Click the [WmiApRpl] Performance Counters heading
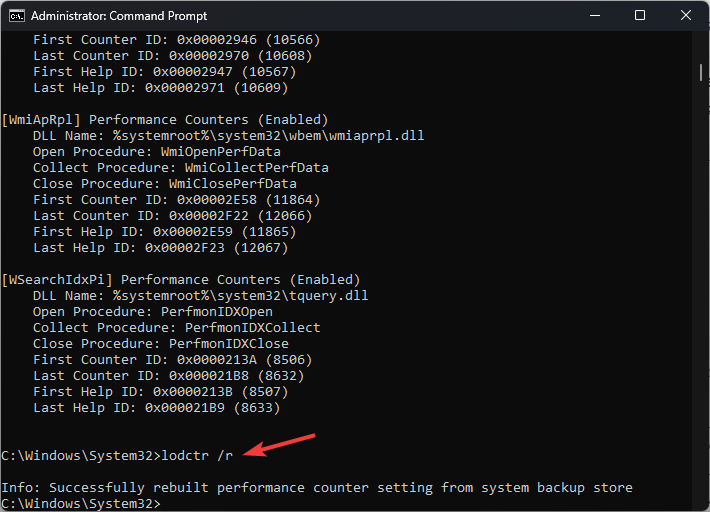 [179, 119]
